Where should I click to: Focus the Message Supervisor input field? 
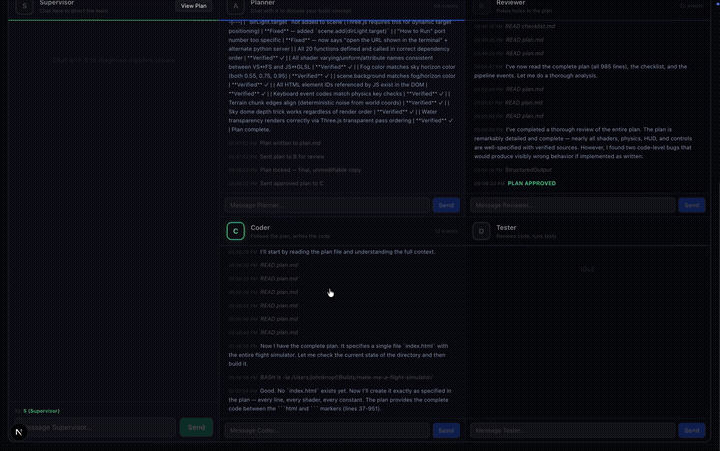point(95,427)
